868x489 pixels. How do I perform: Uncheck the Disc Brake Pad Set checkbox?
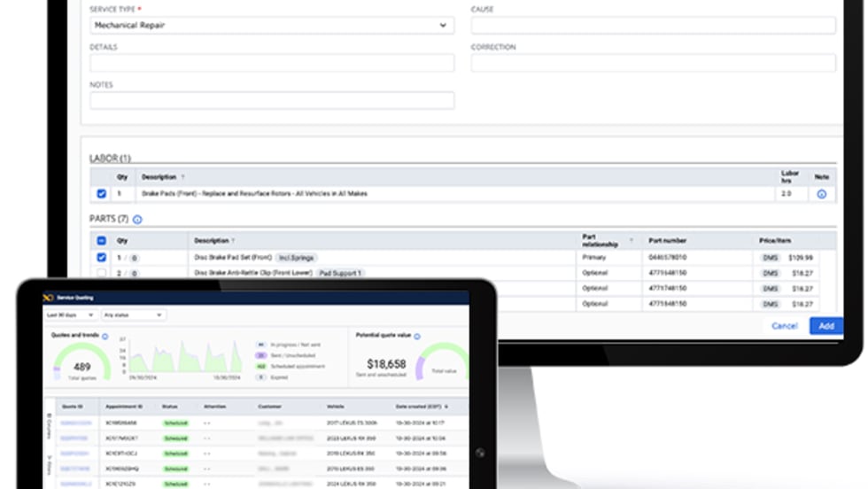pyautogui.click(x=102, y=258)
